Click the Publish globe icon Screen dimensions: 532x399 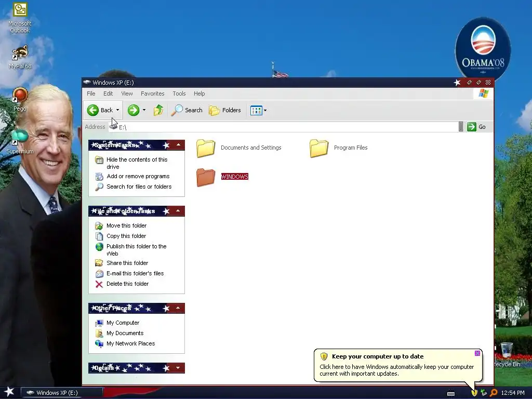(99, 247)
